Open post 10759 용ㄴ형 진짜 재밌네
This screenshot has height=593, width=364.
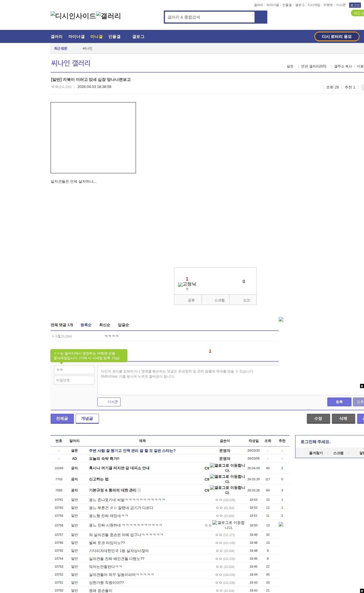108,516
